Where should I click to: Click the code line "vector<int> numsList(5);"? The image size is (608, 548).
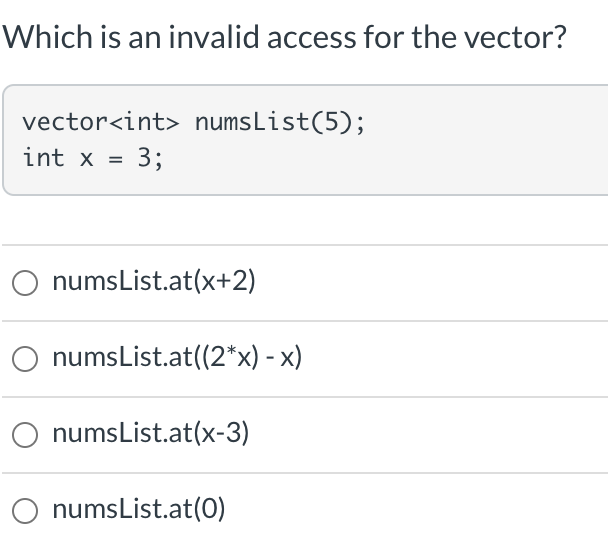193,122
